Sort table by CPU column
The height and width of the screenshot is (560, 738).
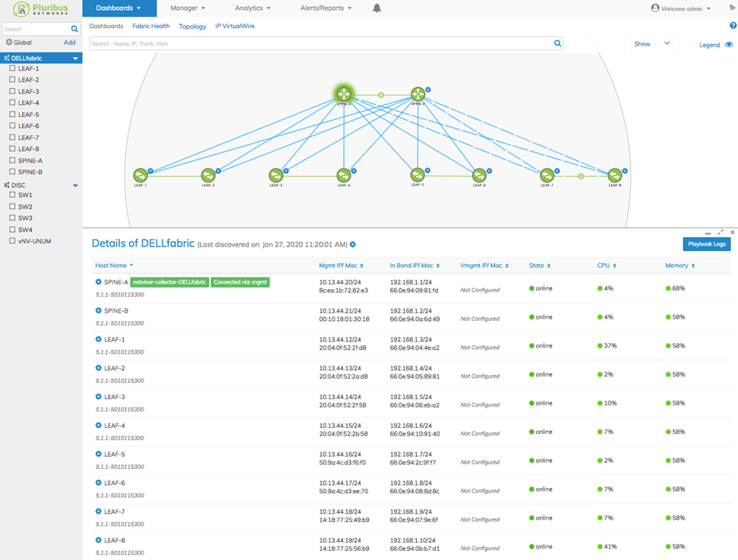(607, 265)
